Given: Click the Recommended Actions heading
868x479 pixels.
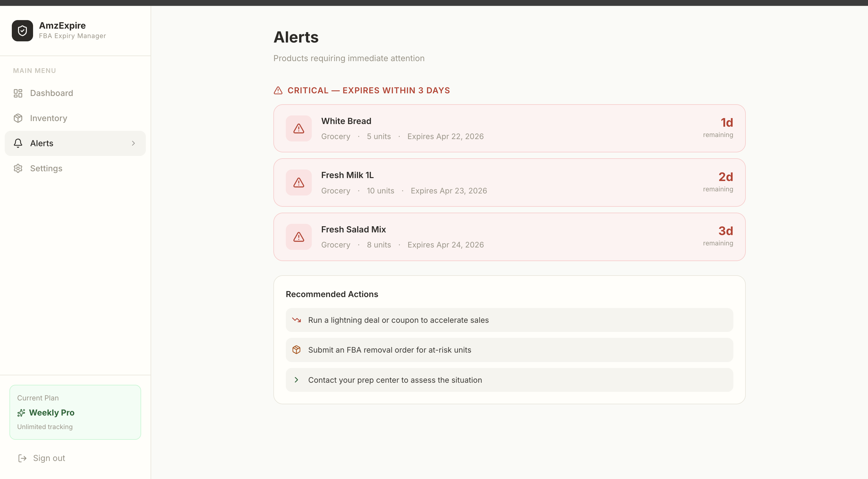Looking at the screenshot, I should (332, 294).
